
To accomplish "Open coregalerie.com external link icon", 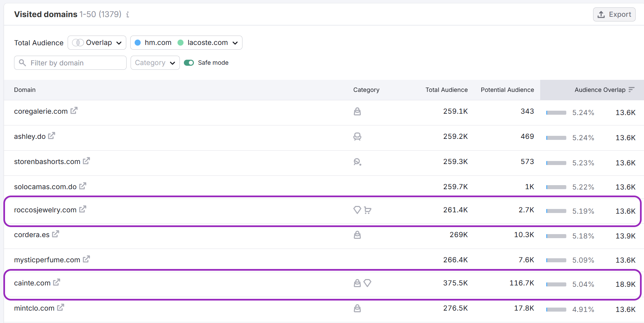I will pos(74,111).
